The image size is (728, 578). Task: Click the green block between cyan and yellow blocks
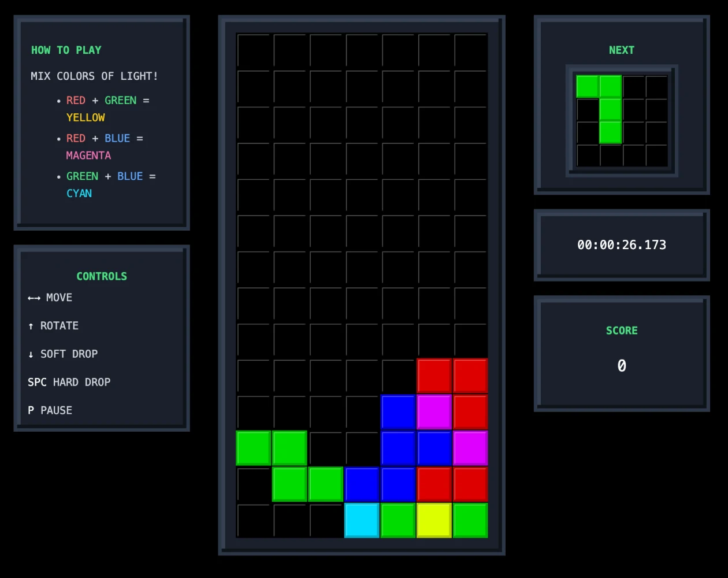(398, 520)
